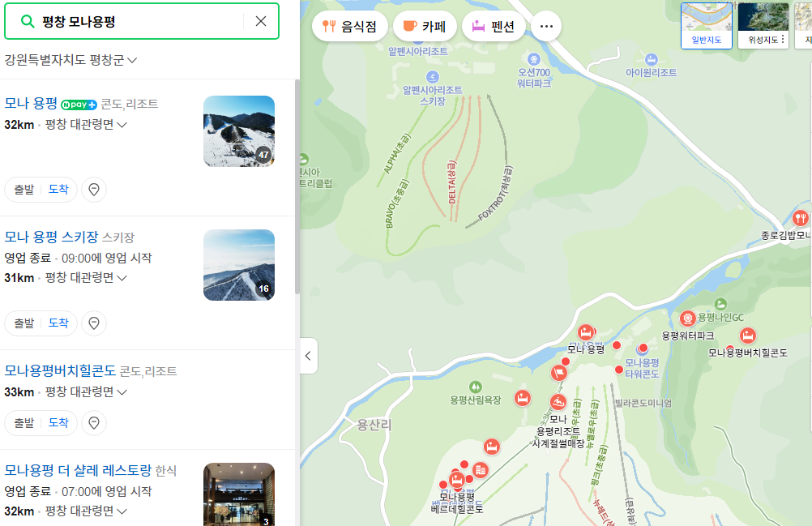Set 모나용평버치힐콘도 as arrival (도착)
This screenshot has height=526, width=812.
click(58, 423)
